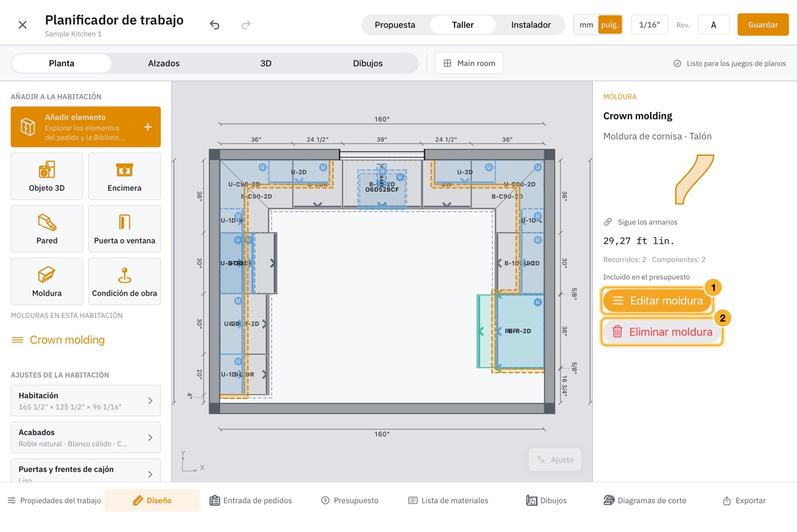
Task: Switch to the Alzados tab
Action: click(163, 63)
